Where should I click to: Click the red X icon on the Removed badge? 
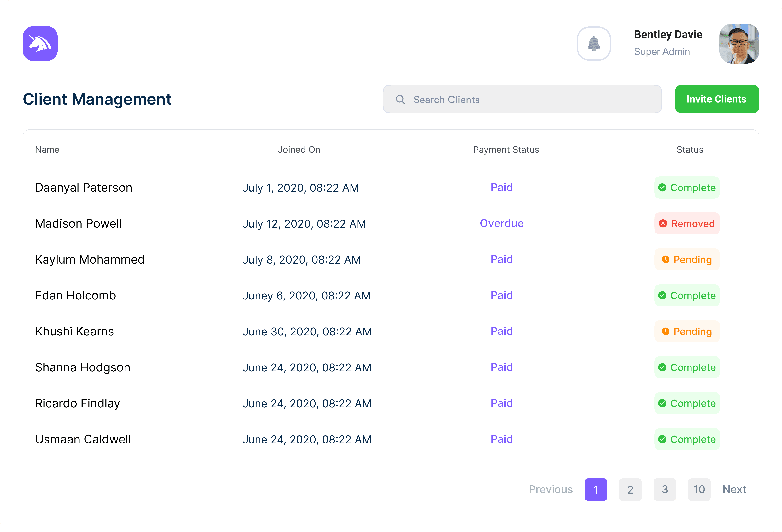click(x=663, y=224)
